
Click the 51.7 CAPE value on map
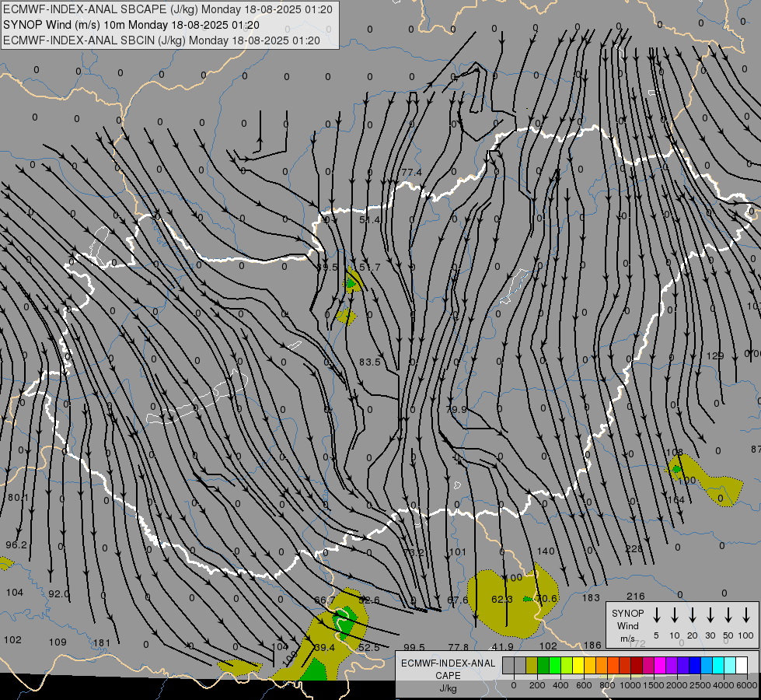[370, 268]
